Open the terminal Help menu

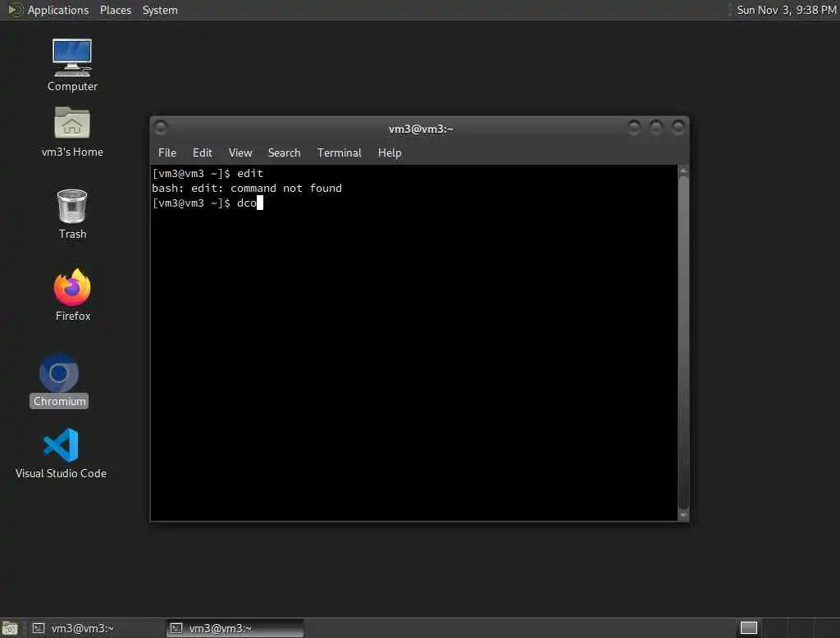click(390, 153)
